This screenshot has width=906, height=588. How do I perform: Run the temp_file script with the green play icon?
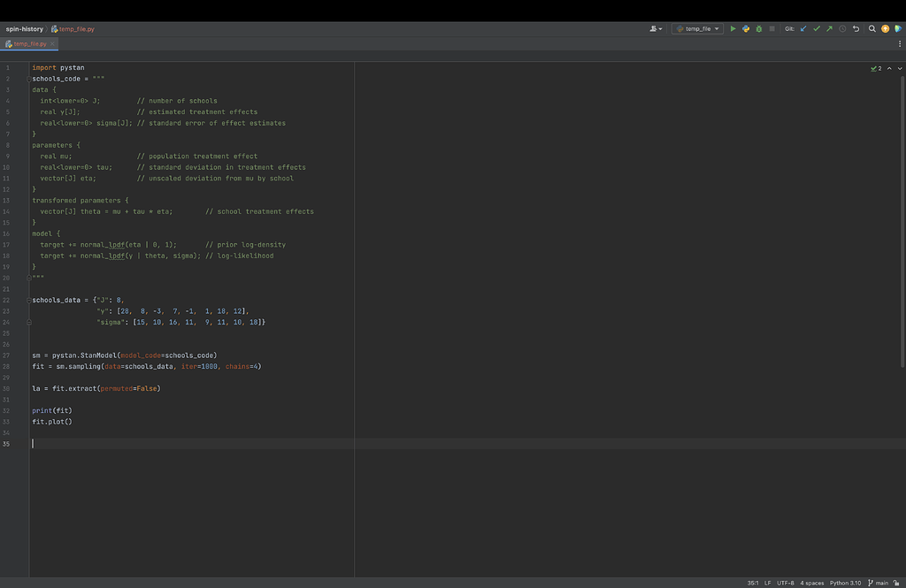(733, 28)
